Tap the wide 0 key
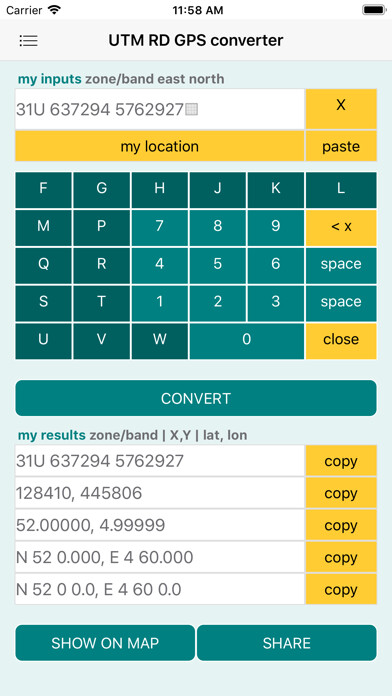This screenshot has height=696, width=392. pos(247,341)
